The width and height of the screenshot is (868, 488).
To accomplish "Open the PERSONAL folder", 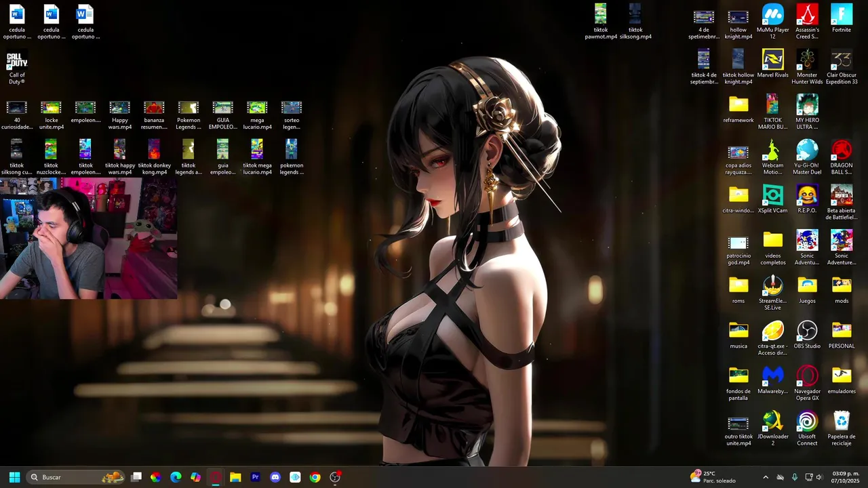I will 842,335.
